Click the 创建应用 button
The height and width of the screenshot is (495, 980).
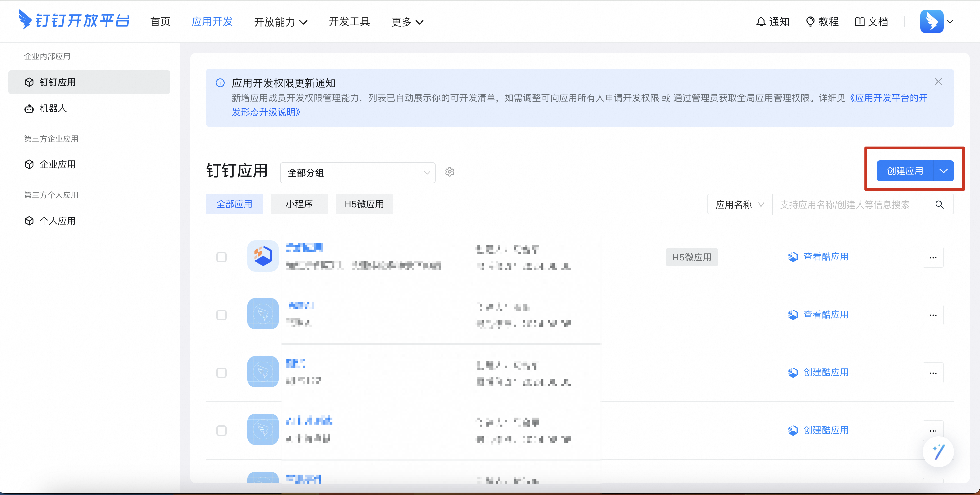pyautogui.click(x=905, y=171)
